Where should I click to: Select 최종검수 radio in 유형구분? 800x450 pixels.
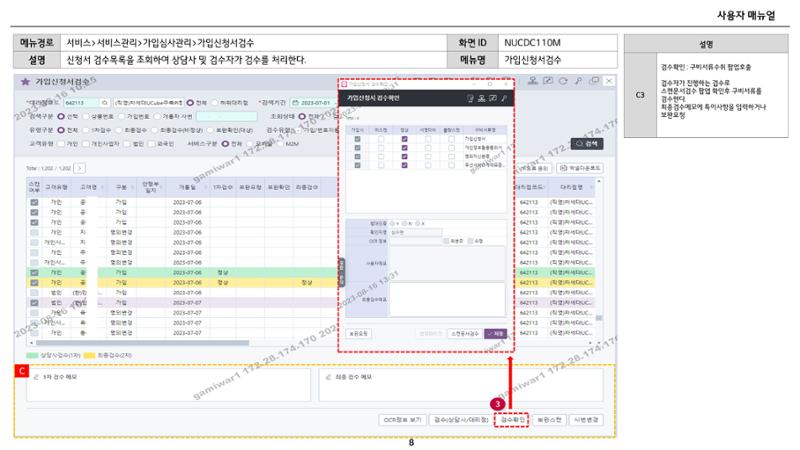119,130
